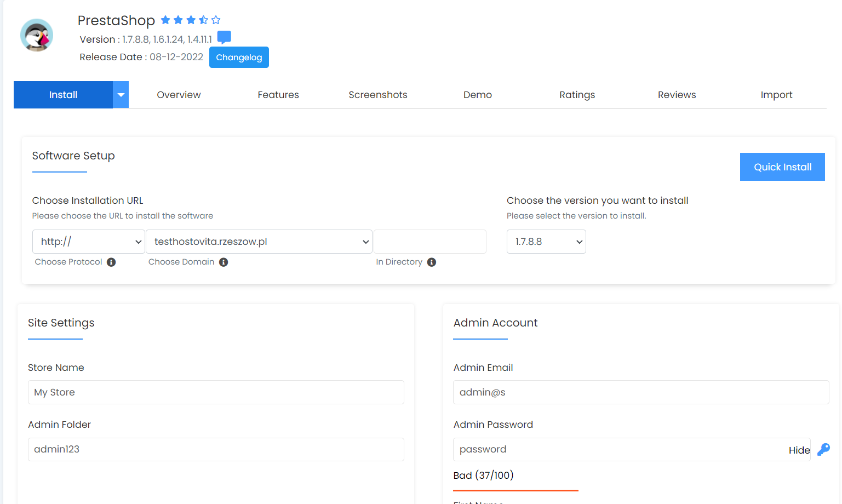Click the first rating star
842x504 pixels.
(165, 20)
